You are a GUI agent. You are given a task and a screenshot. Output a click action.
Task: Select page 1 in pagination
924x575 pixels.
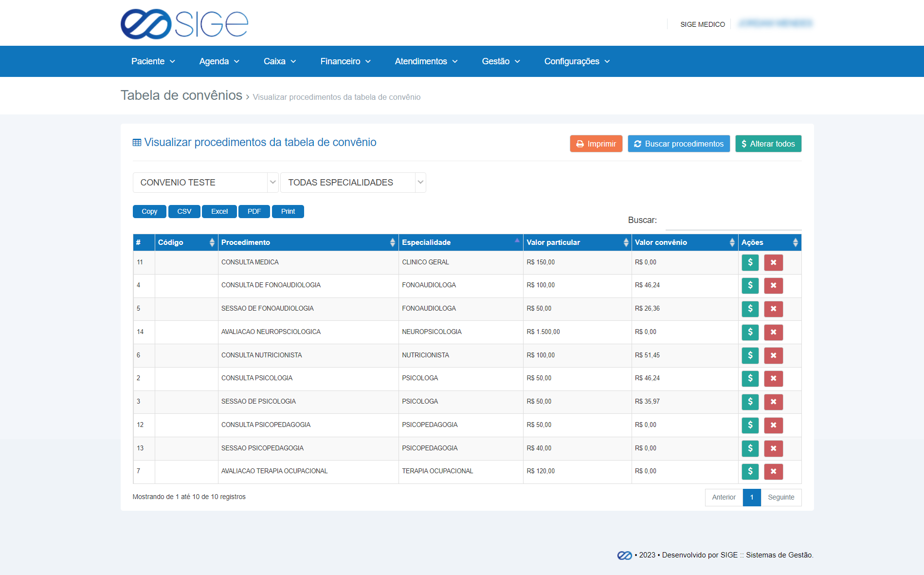752,497
